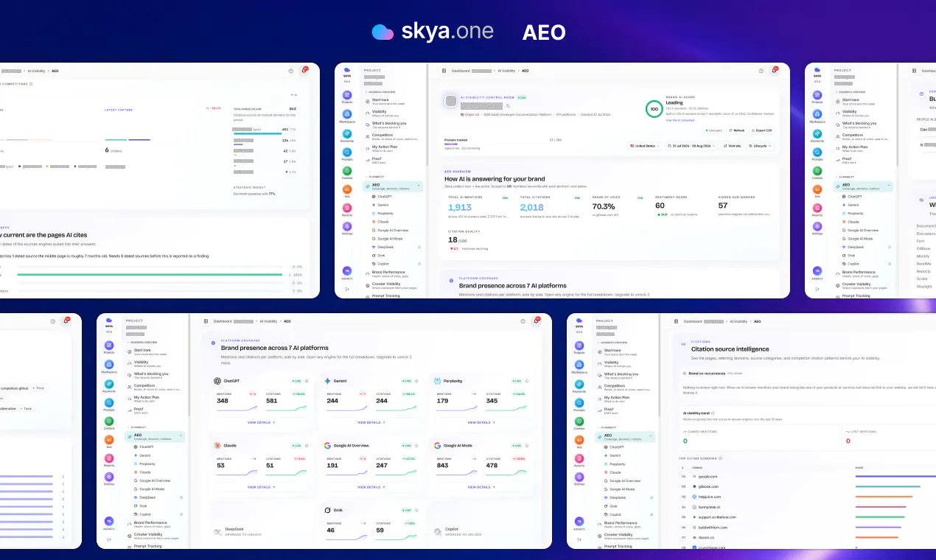Open the help icon in Control Room window header
Viewport: 936px width, 560px height.
[x=761, y=71]
